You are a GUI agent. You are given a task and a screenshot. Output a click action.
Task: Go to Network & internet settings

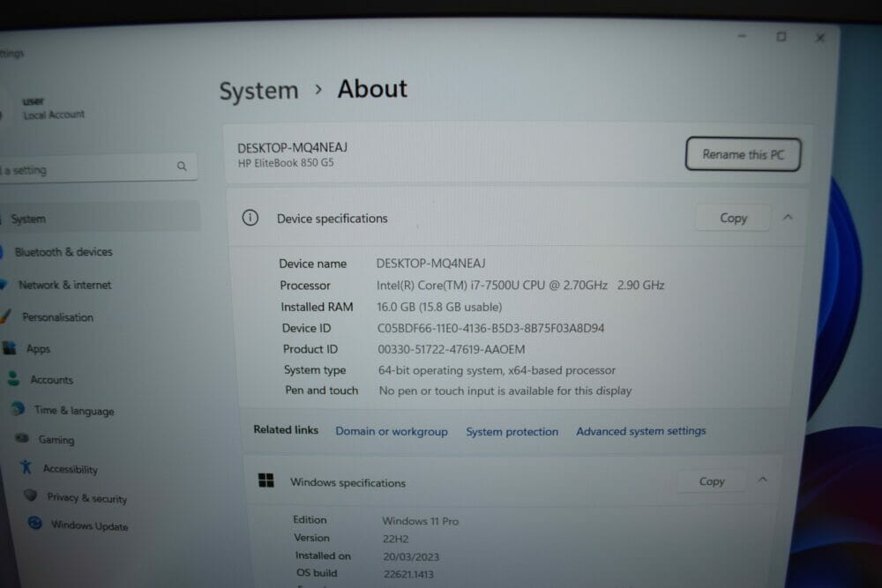pyautogui.click(x=64, y=285)
